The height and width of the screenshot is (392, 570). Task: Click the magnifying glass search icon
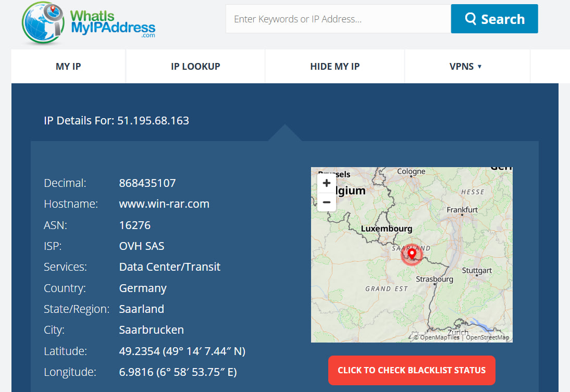point(472,19)
